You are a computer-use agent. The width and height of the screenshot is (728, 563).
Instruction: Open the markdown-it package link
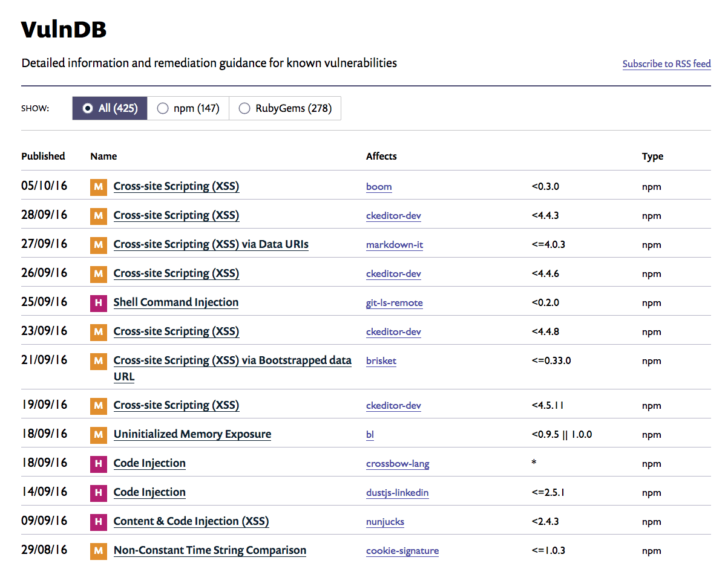point(395,245)
